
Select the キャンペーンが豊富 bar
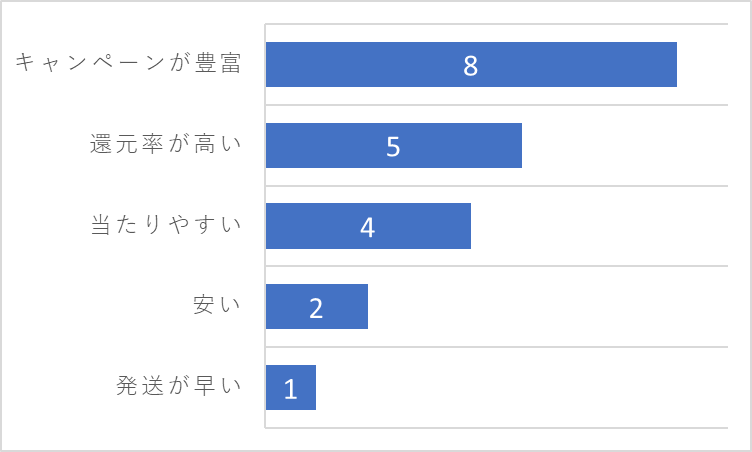[471, 64]
